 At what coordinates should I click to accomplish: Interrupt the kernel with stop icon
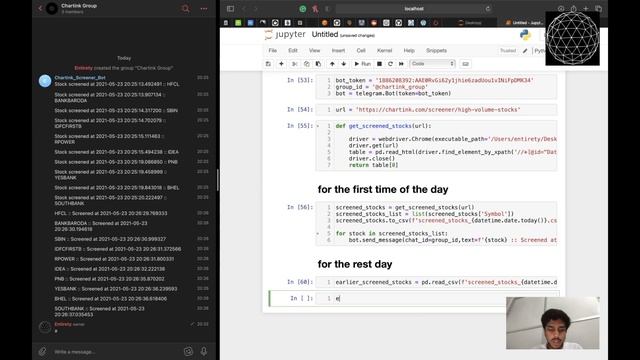click(379, 64)
